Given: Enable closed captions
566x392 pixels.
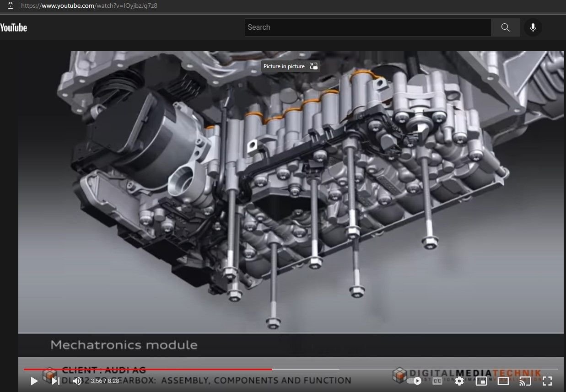Looking at the screenshot, I should (437, 381).
